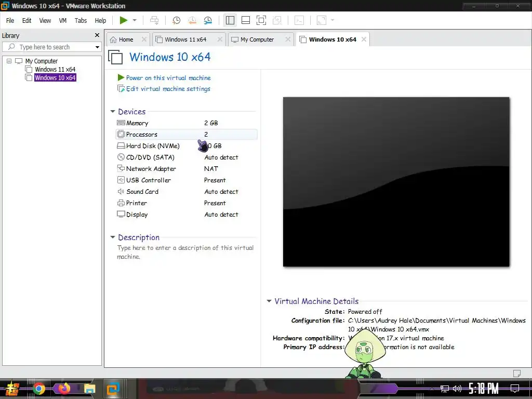The width and height of the screenshot is (532, 399).
Task: Select My Computer in the library tree
Action: pyautogui.click(x=42, y=61)
